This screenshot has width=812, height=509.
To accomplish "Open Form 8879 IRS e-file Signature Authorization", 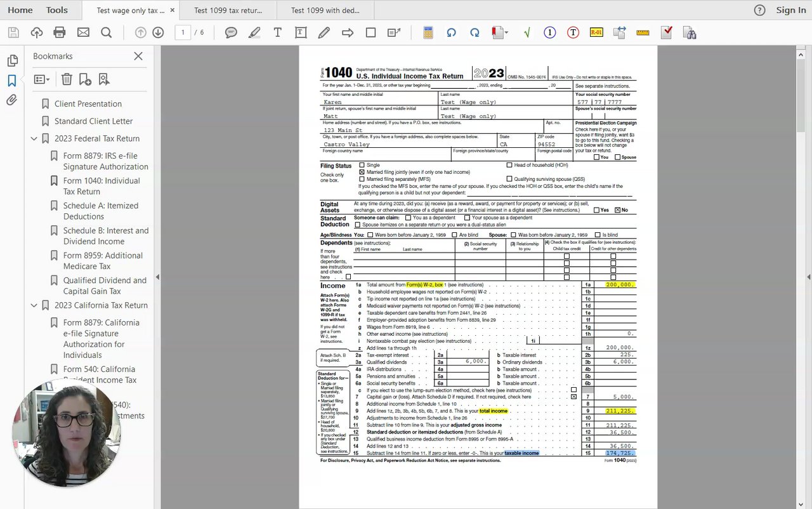I will [x=105, y=161].
